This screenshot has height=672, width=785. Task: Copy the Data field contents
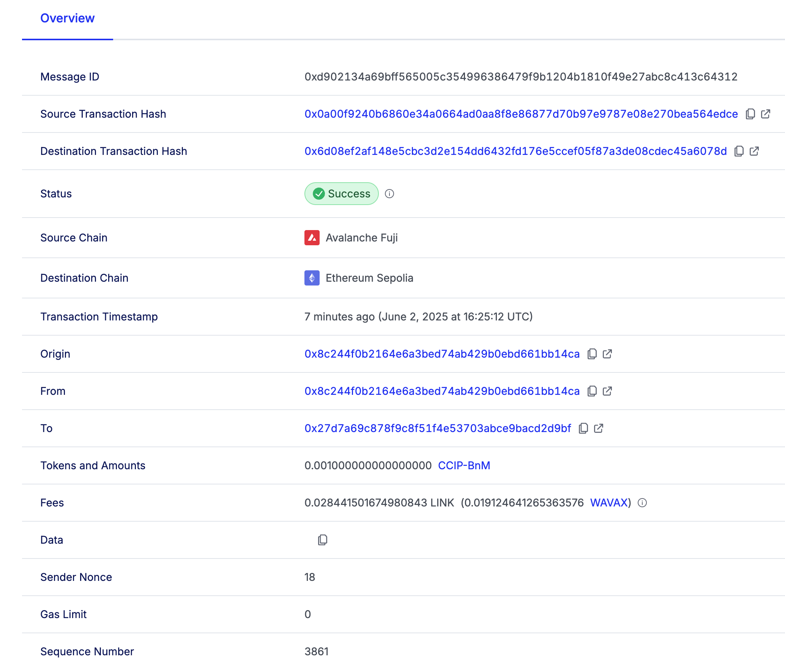click(322, 539)
